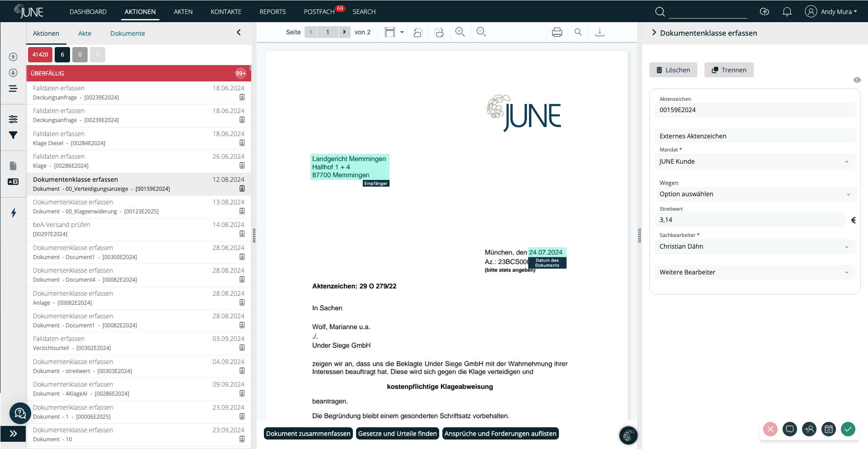
Task: Expand the Sachbearbeiter dropdown
Action: coord(754,247)
